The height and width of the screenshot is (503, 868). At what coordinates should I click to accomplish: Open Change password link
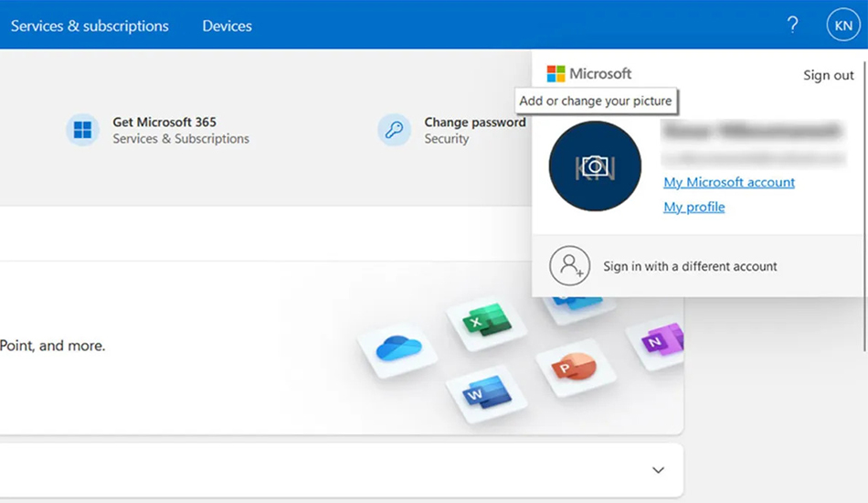475,122
